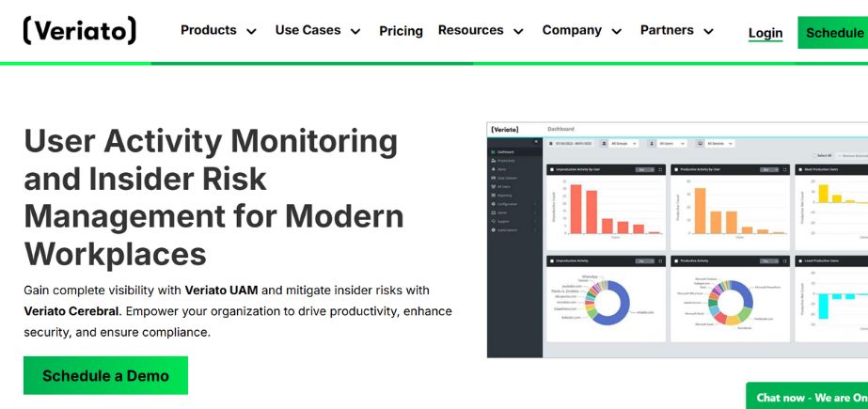Open chart type dropdown on Productive Activity donut panel

click(x=769, y=260)
